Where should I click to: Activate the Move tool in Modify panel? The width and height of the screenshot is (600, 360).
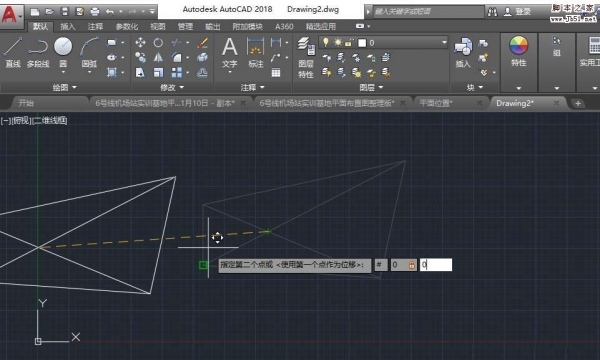140,42
